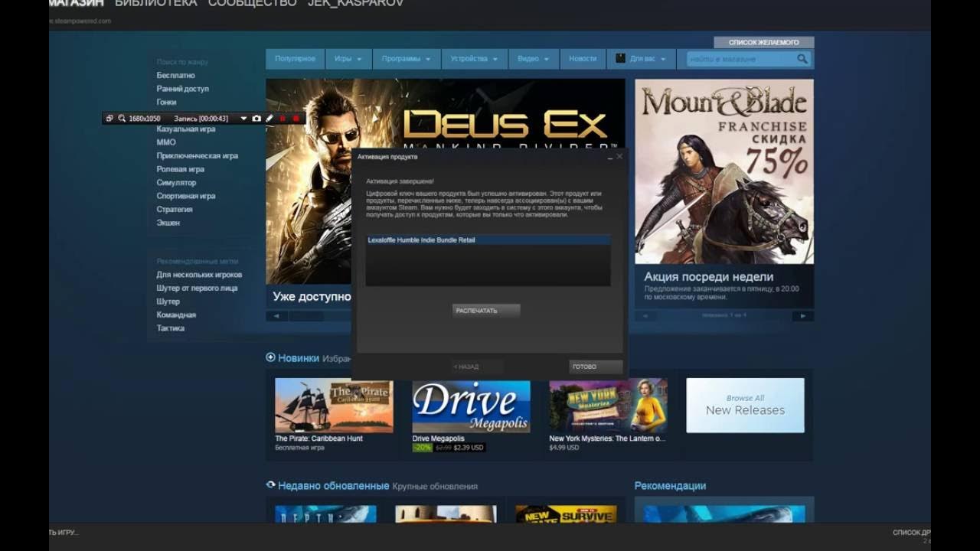This screenshot has width=980, height=551.
Task: Expand the Игры dropdown menu
Action: (348, 59)
